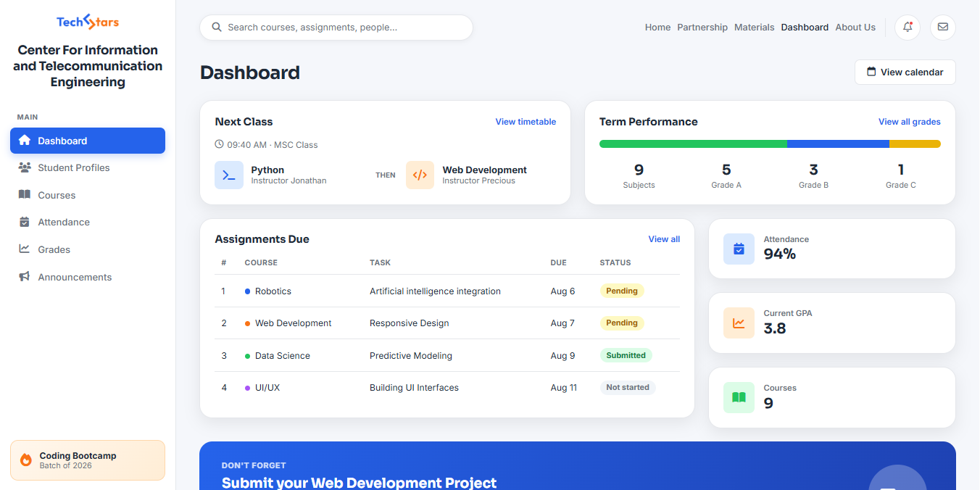Click the Dashboard home icon in sidebar

(25, 141)
